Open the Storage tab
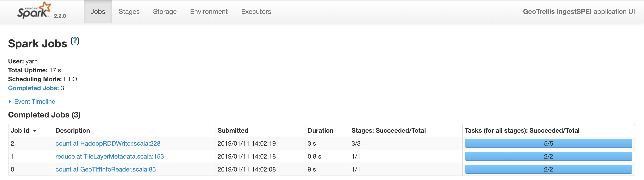644x180 pixels. coord(165,11)
